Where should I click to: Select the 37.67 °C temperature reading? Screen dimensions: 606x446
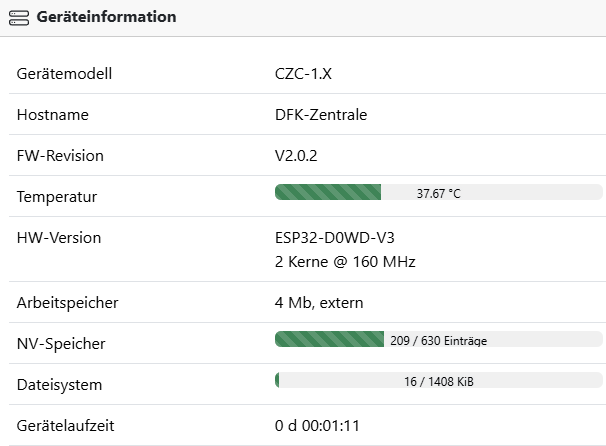click(439, 193)
